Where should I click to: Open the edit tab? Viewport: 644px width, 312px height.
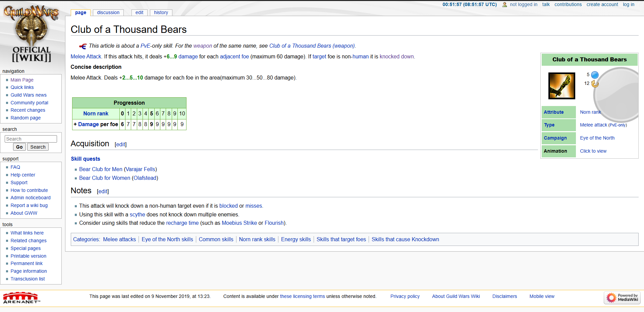click(139, 12)
